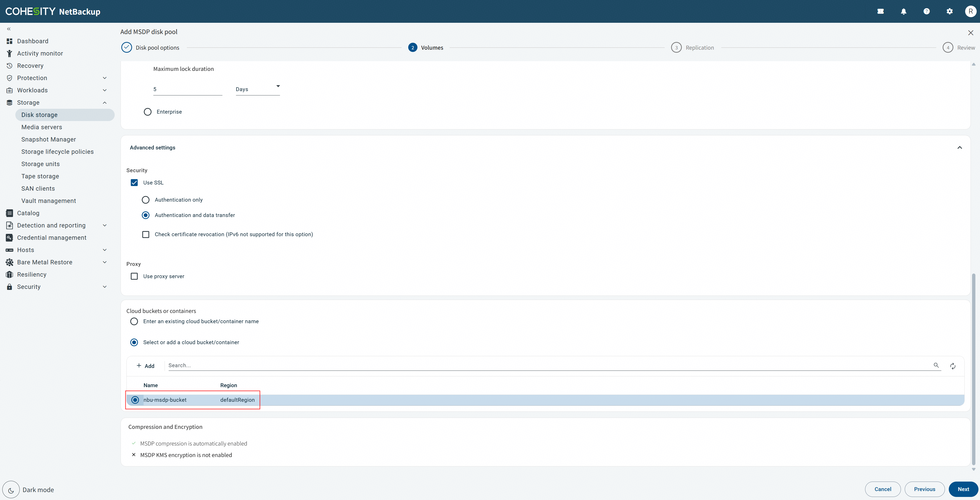Uncheck the Use SSL checkbox
980x500 pixels.
pos(134,182)
